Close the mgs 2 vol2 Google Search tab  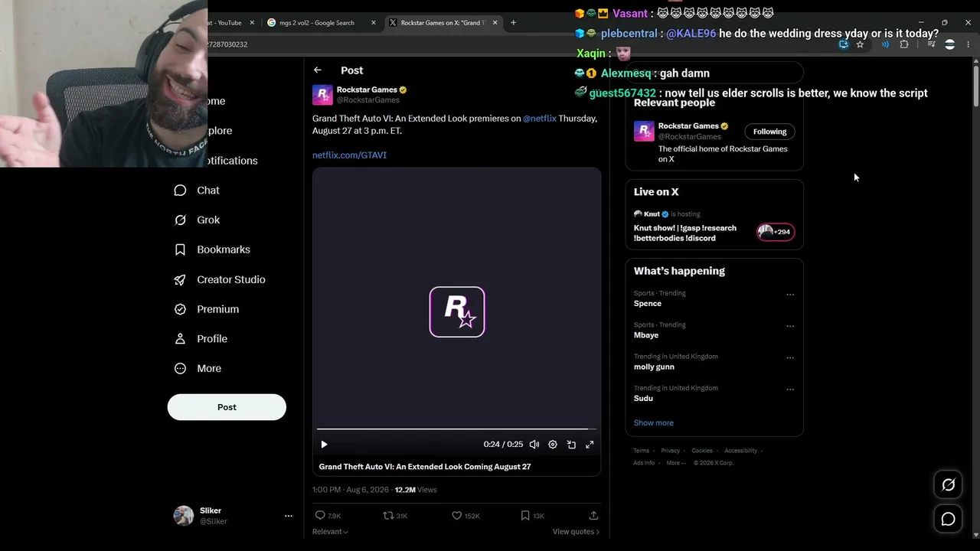374,23
